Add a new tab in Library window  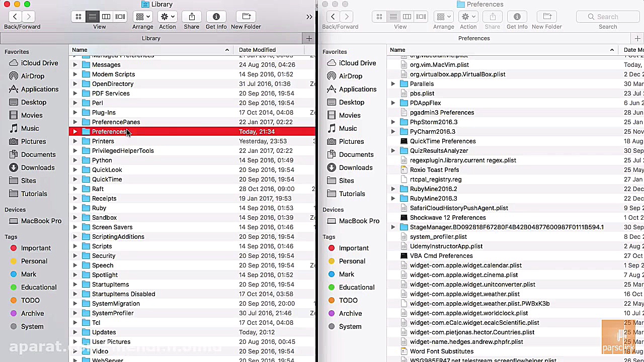click(x=309, y=38)
